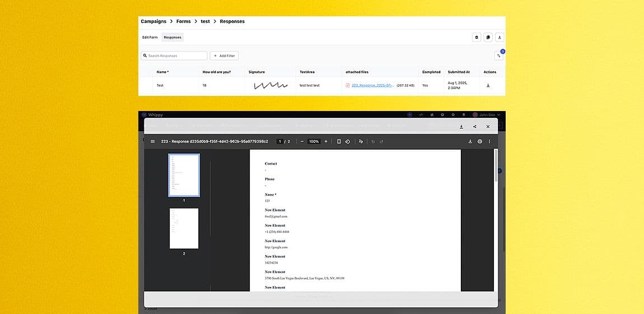Click the export download icon beside copy button
This screenshot has width=644, height=314.
pos(500,38)
